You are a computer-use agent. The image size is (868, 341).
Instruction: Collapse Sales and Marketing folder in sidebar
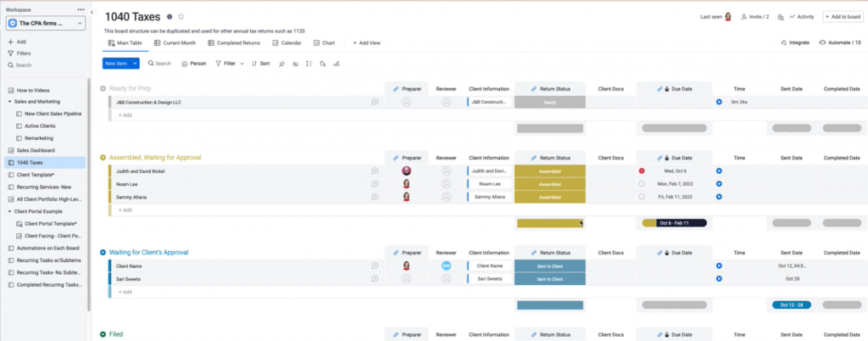[x=9, y=102]
